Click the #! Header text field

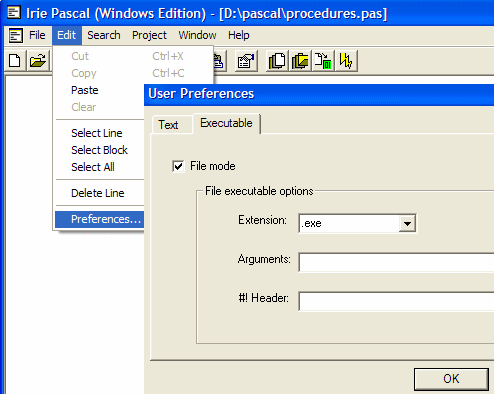[396, 301]
